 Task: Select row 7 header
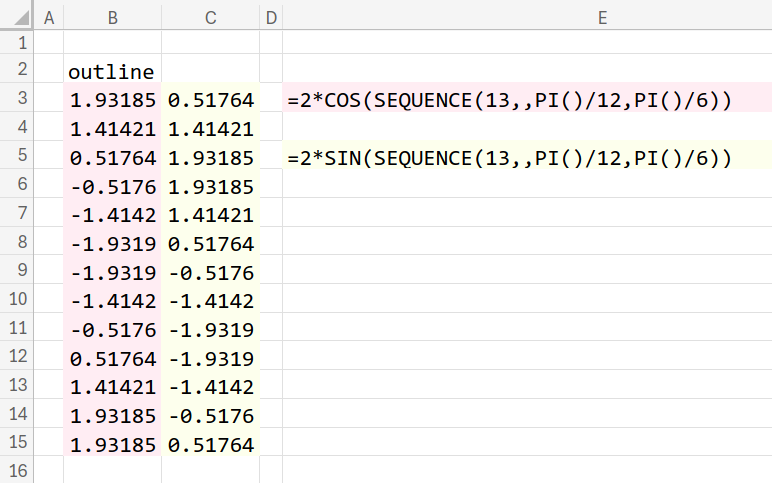coord(17,214)
